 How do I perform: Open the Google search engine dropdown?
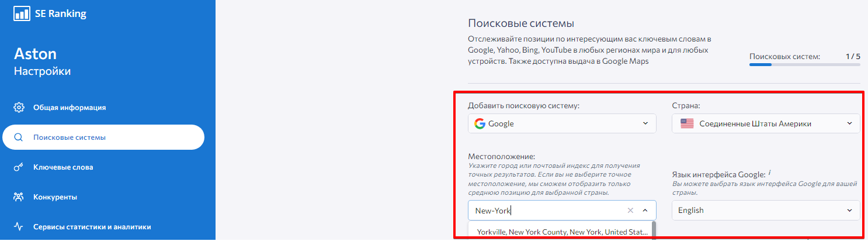click(562, 123)
